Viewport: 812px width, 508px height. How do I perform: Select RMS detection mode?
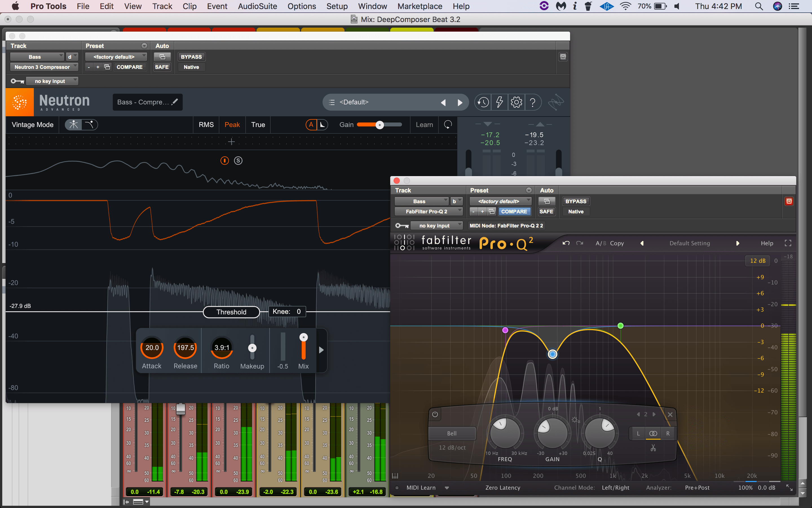pyautogui.click(x=206, y=125)
